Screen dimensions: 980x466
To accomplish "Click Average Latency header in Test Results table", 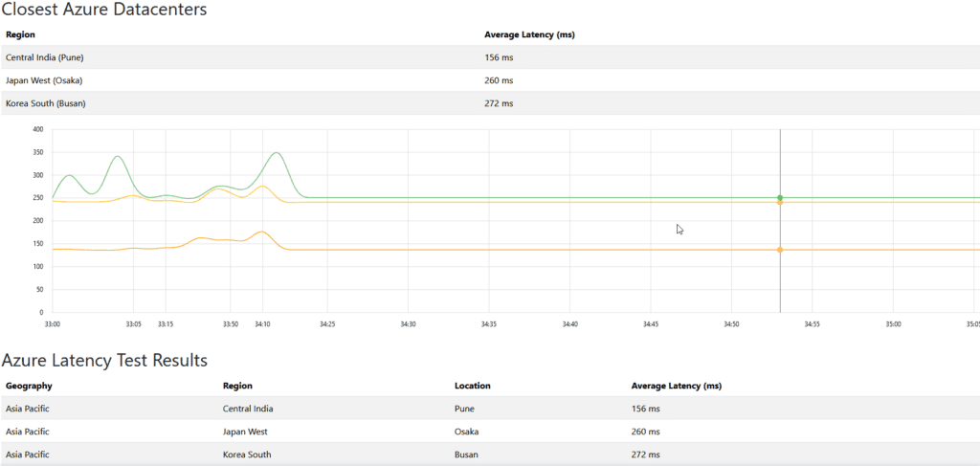I will pyautogui.click(x=676, y=386).
